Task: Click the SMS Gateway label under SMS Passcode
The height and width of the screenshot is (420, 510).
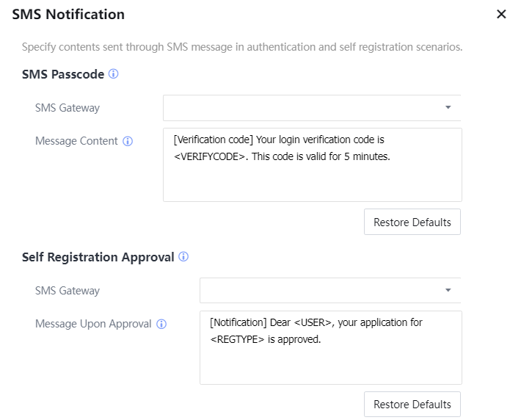Action: point(68,108)
